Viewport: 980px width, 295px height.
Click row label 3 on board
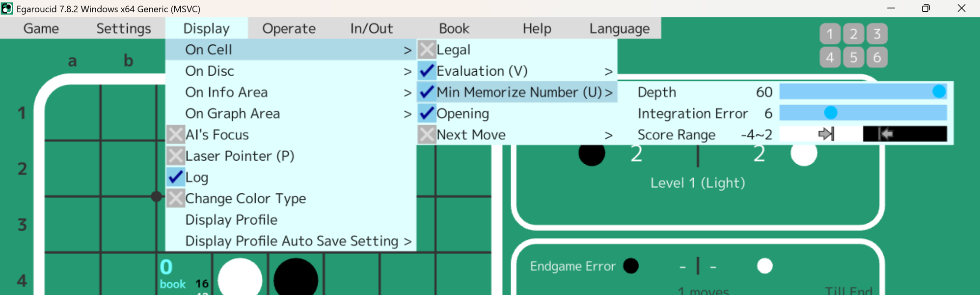tap(22, 225)
